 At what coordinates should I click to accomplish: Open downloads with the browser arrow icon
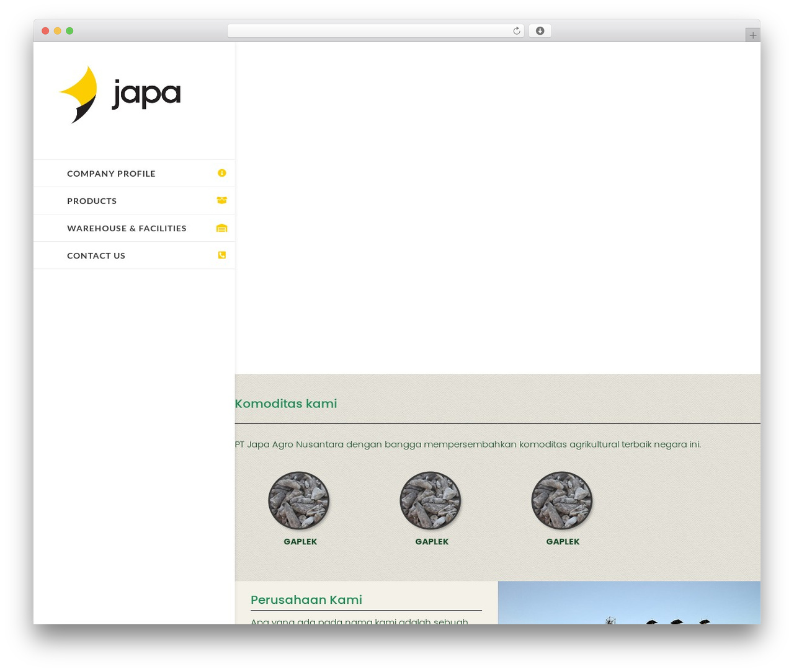540,31
